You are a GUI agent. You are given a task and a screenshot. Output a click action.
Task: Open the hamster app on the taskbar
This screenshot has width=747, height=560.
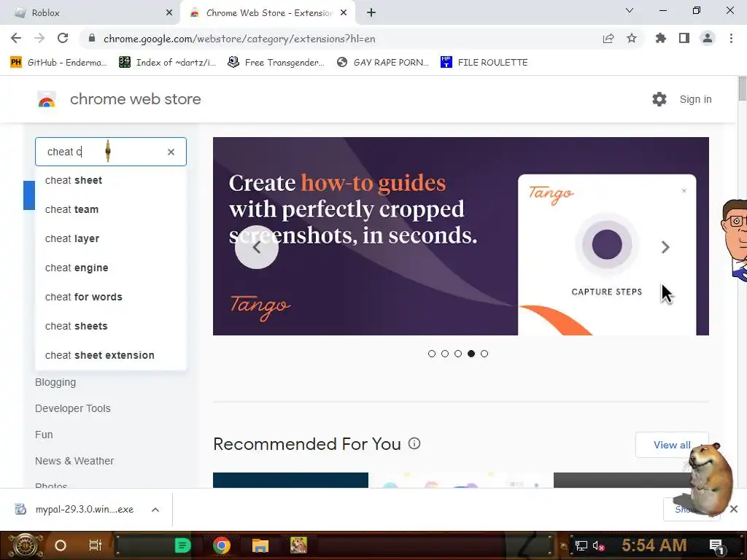(x=298, y=545)
